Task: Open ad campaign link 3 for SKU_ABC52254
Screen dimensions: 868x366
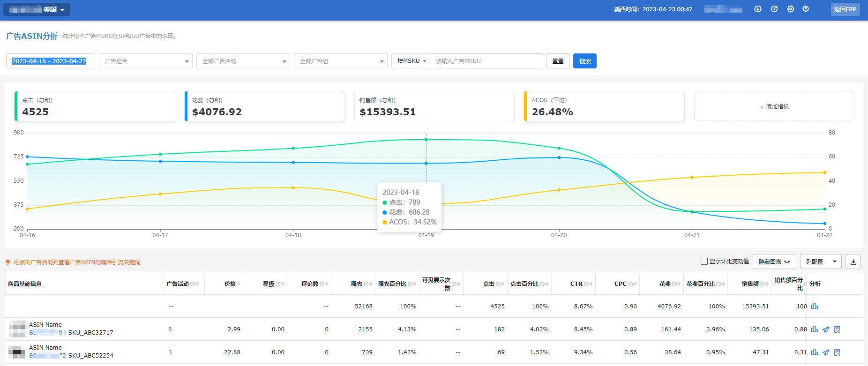Action: (170, 352)
